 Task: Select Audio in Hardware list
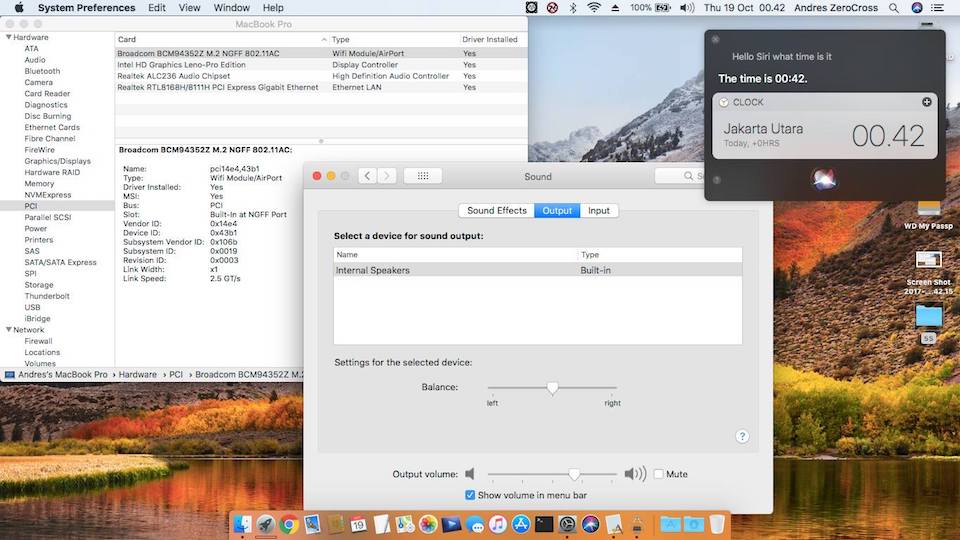click(35, 60)
